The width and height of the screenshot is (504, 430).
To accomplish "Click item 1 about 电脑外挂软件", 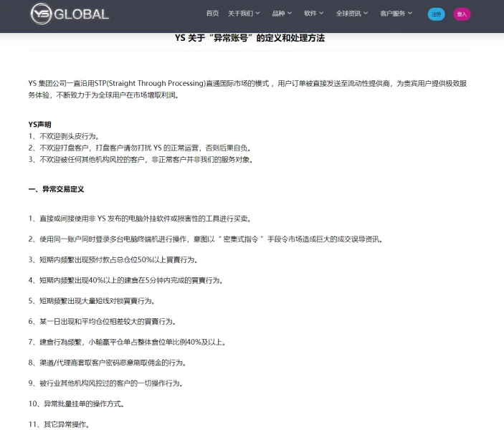I will (140, 219).
